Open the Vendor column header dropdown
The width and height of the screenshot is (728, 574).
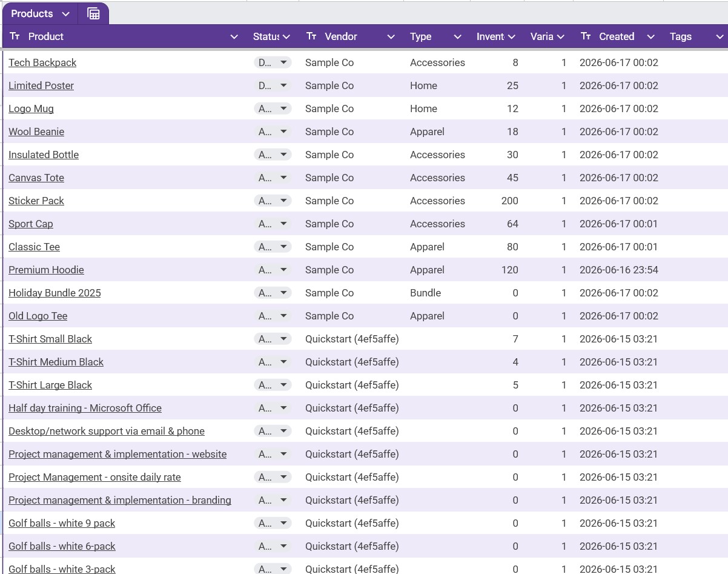[391, 37]
